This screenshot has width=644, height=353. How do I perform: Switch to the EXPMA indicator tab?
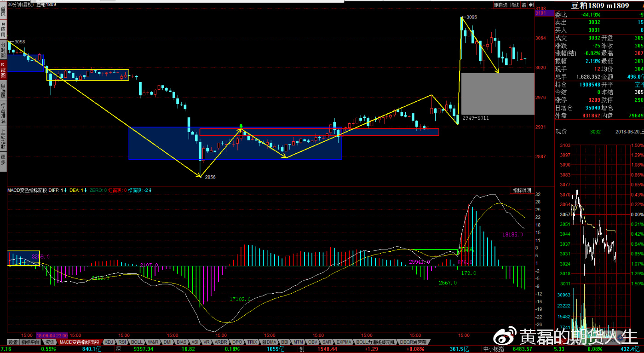(344, 342)
